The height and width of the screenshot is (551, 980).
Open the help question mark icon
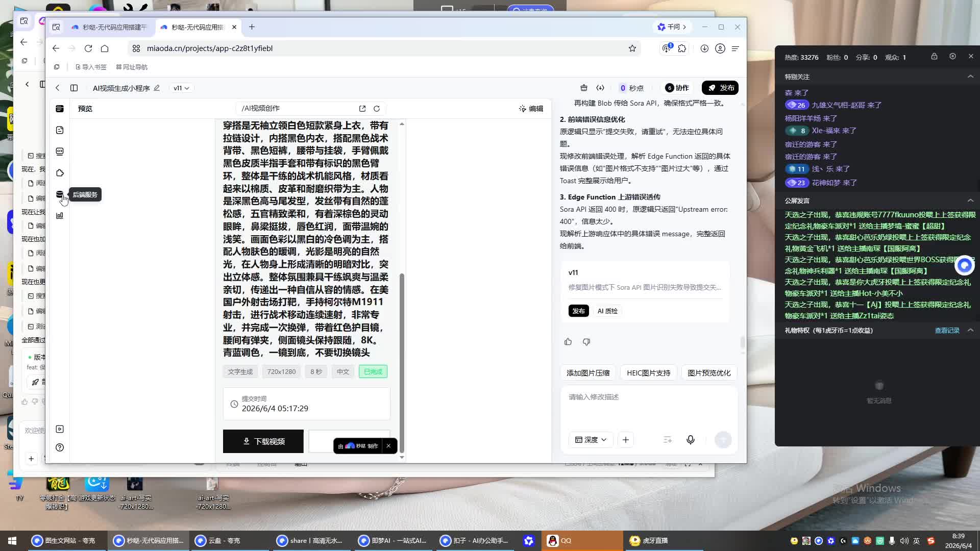60,447
